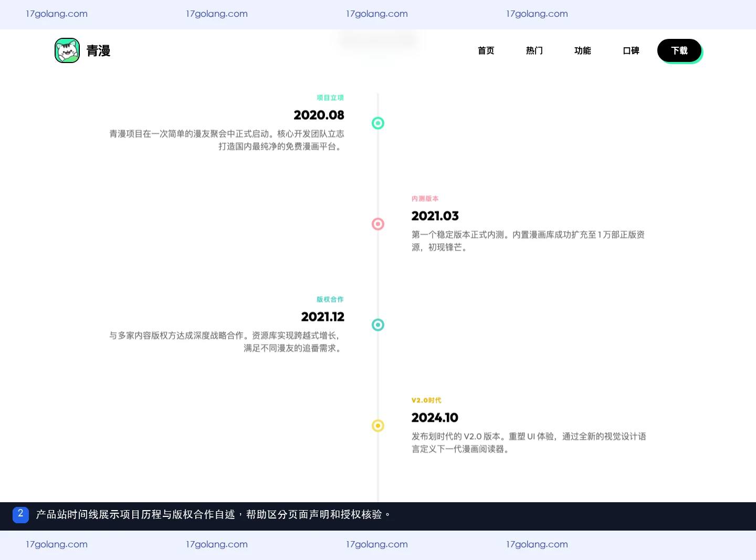Go to the 热门 section
The image size is (756, 560).
pyautogui.click(x=534, y=50)
